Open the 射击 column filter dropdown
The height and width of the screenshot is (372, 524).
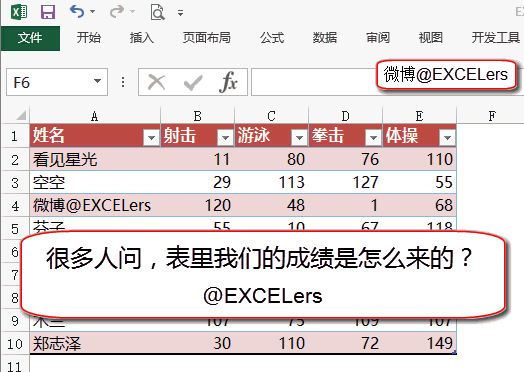pyautogui.click(x=225, y=137)
